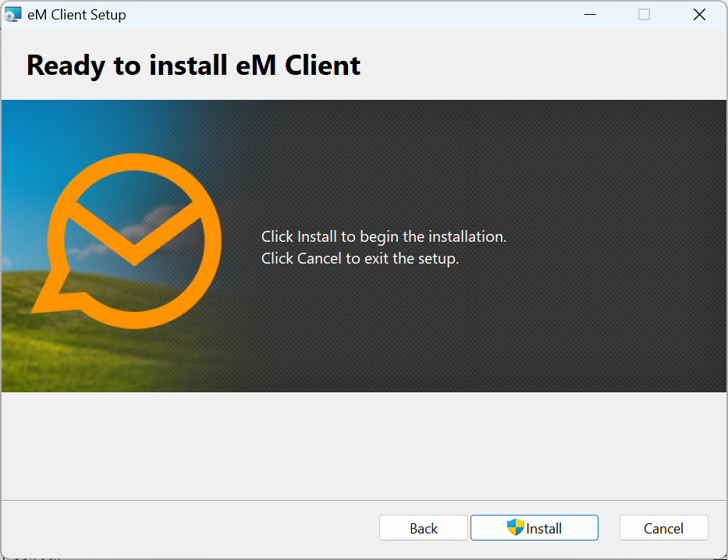Image resolution: width=728 pixels, height=560 pixels.
Task: Minimize the eM Client Setup window
Action: [x=590, y=14]
